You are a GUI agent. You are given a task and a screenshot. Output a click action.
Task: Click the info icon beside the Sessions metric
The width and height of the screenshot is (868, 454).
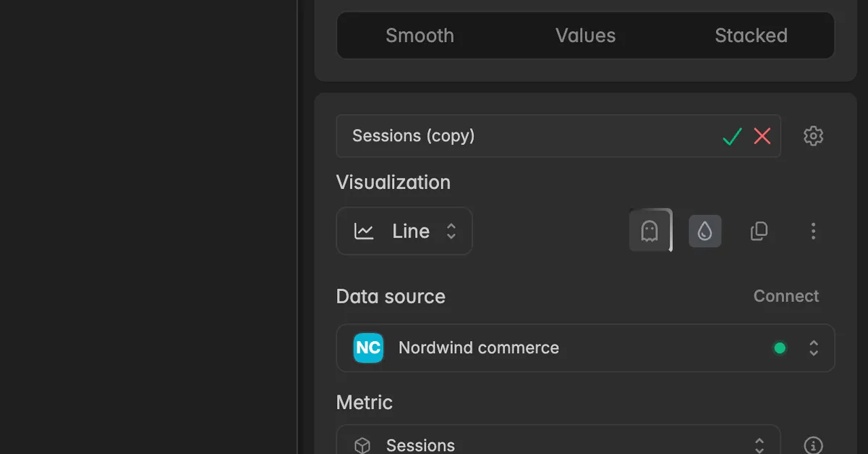tap(814, 445)
